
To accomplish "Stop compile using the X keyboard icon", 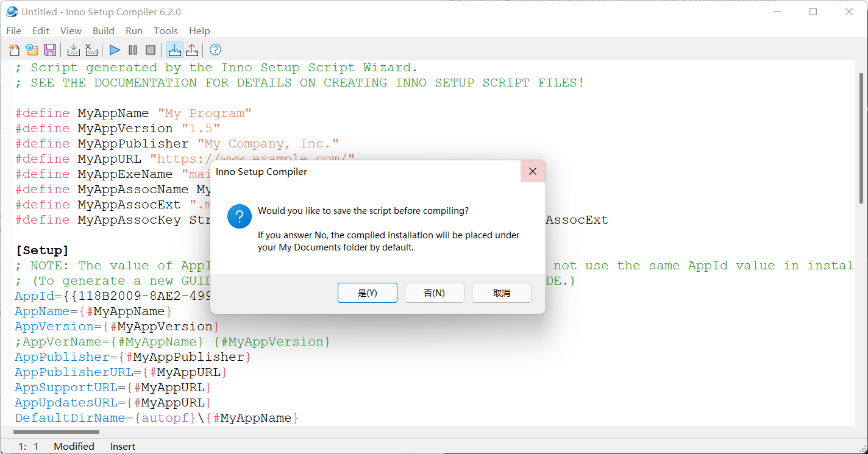I will click(x=91, y=50).
